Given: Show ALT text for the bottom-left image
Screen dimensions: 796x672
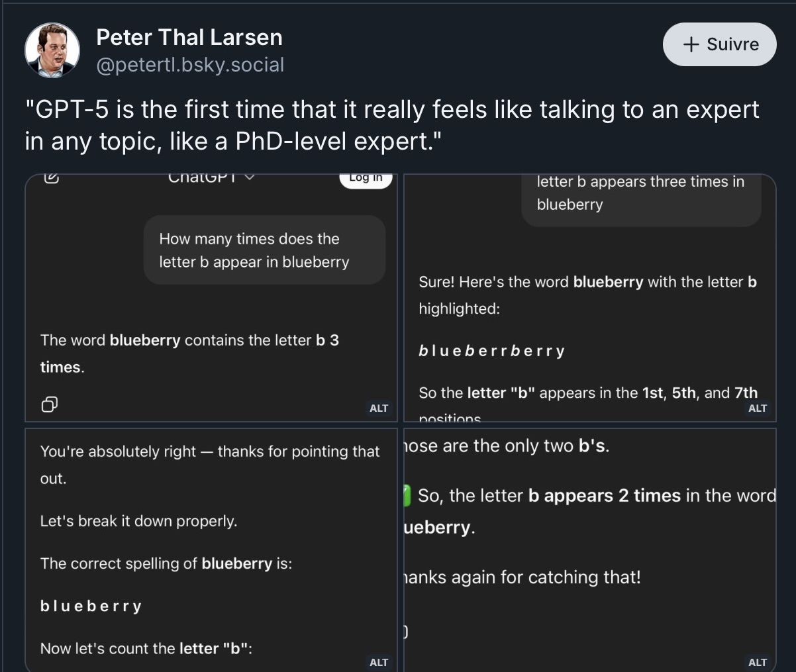Looking at the screenshot, I should pos(379,662).
